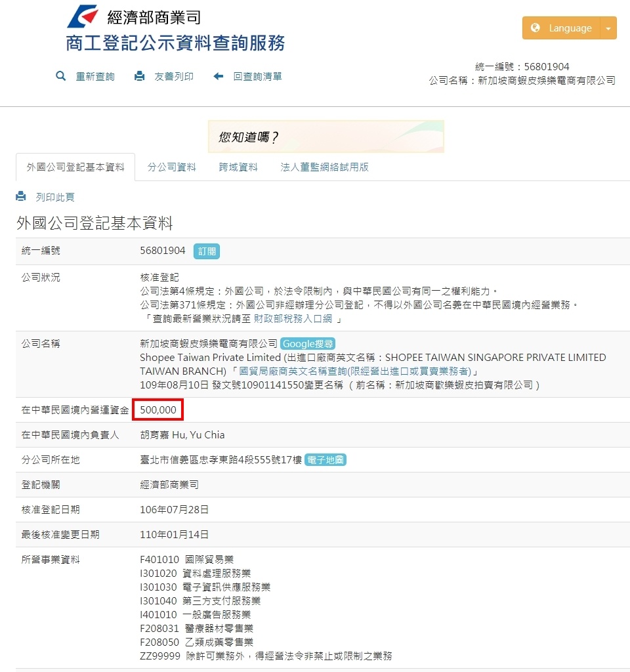Click the date 110年01月14日
Viewport: 630px width, 672px height.
175,534
